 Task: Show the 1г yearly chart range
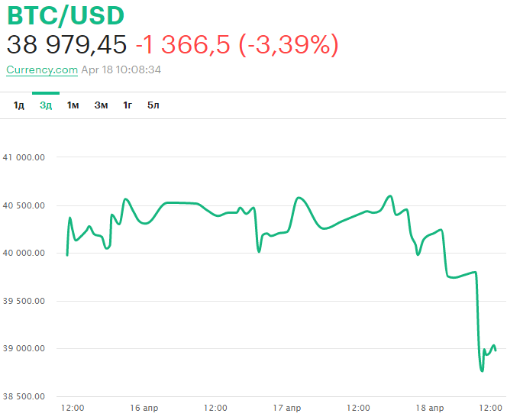click(128, 105)
